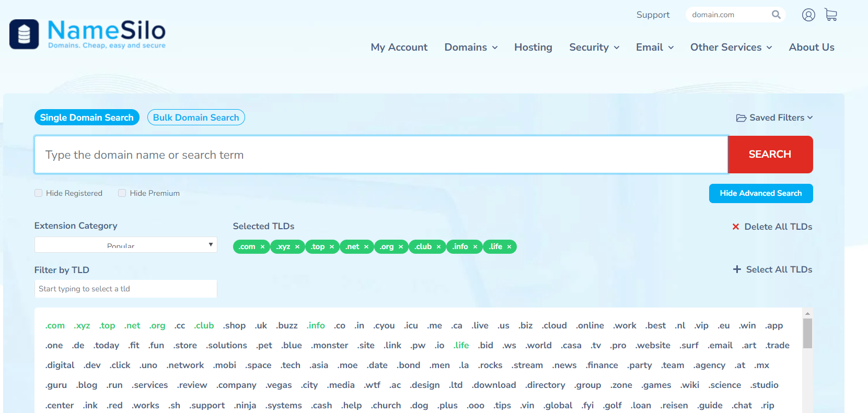Image resolution: width=868 pixels, height=413 pixels.
Task: Click the magnifier icon in top search
Action: click(776, 15)
